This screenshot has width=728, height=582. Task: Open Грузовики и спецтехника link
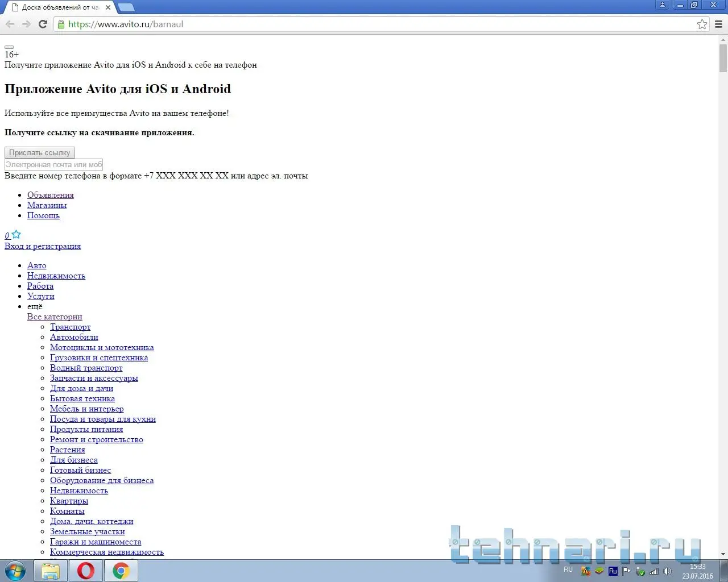(x=99, y=357)
